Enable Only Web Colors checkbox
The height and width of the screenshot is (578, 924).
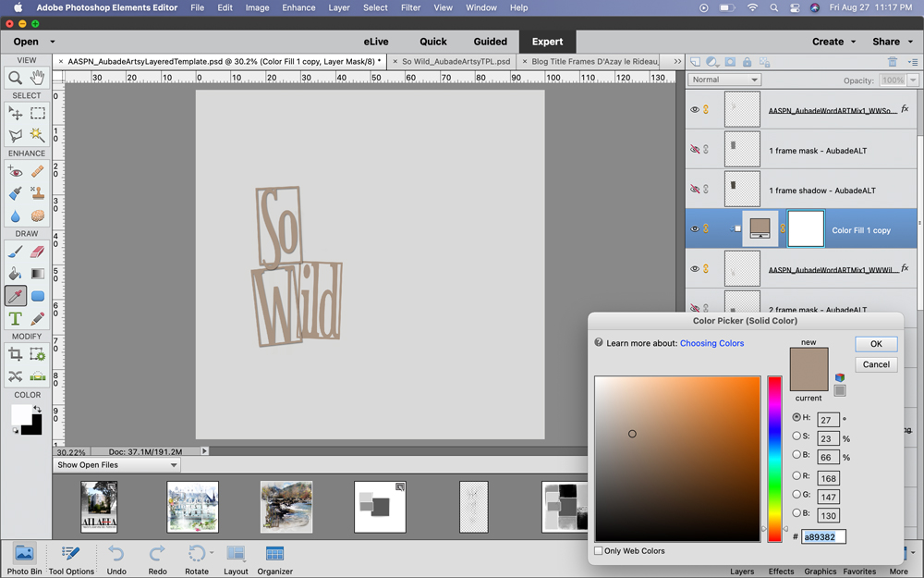(599, 551)
